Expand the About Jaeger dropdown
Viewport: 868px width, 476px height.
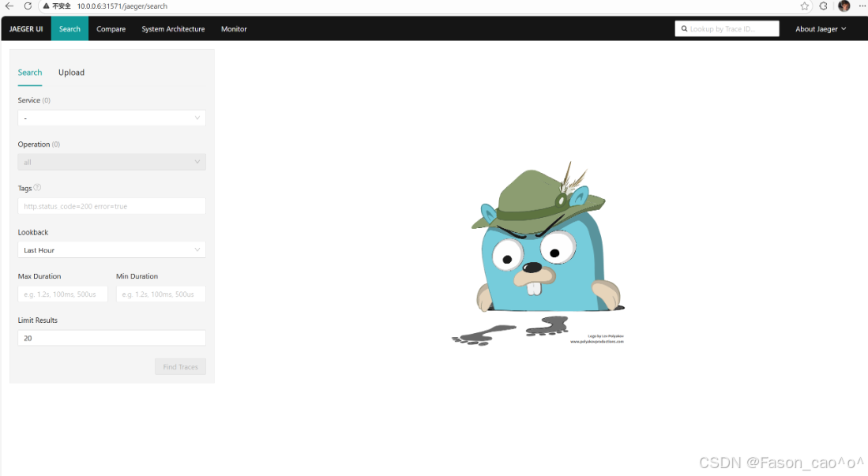(x=821, y=28)
